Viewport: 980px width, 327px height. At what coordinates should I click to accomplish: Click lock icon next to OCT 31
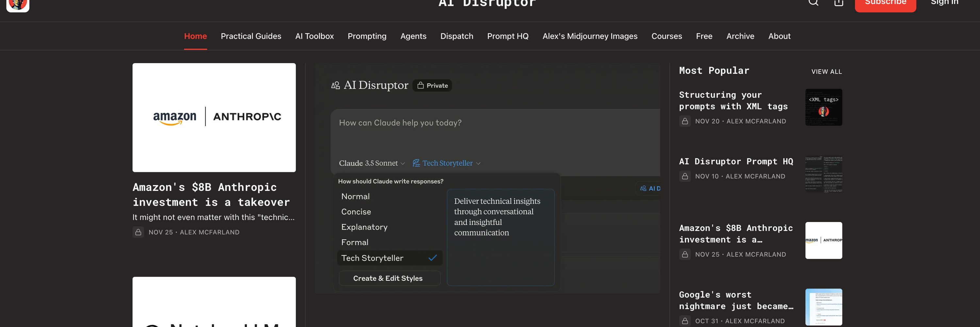coord(685,321)
